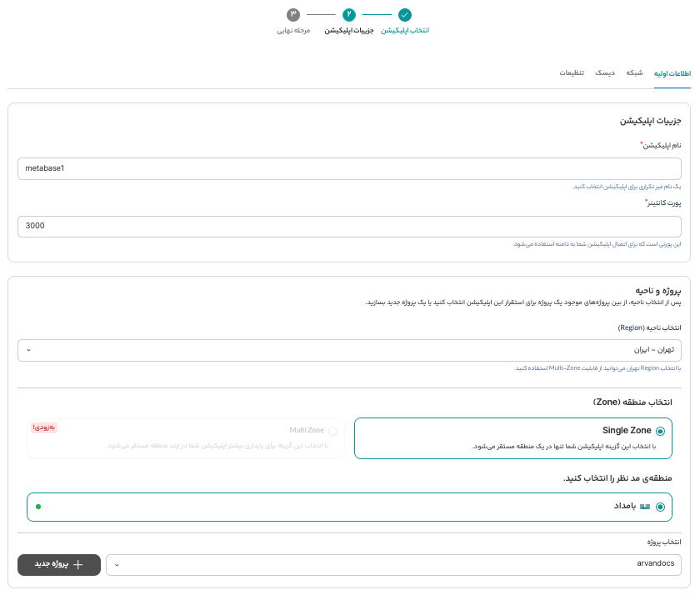Open the دیسک tab

click(x=605, y=73)
